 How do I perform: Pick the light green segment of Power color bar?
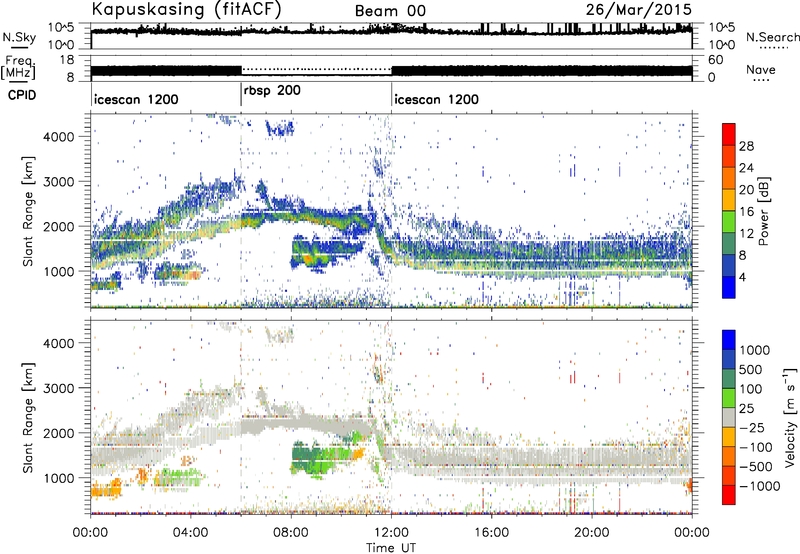(x=729, y=222)
